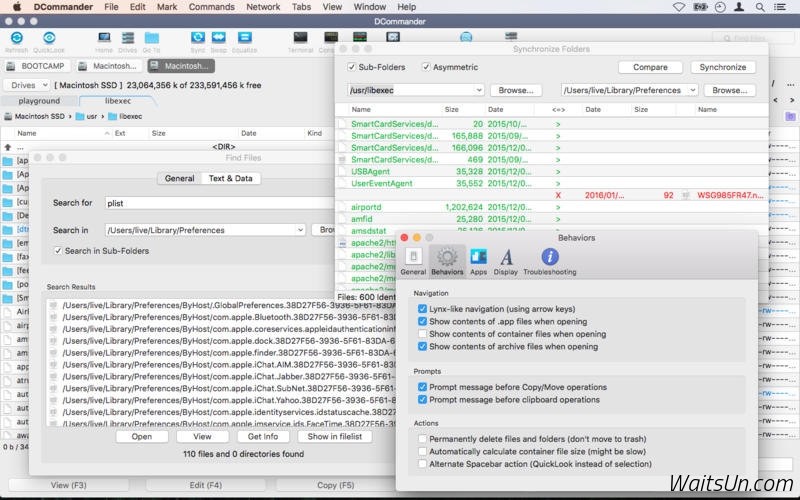Open the Network menu
The image size is (800, 500).
pos(263,7)
